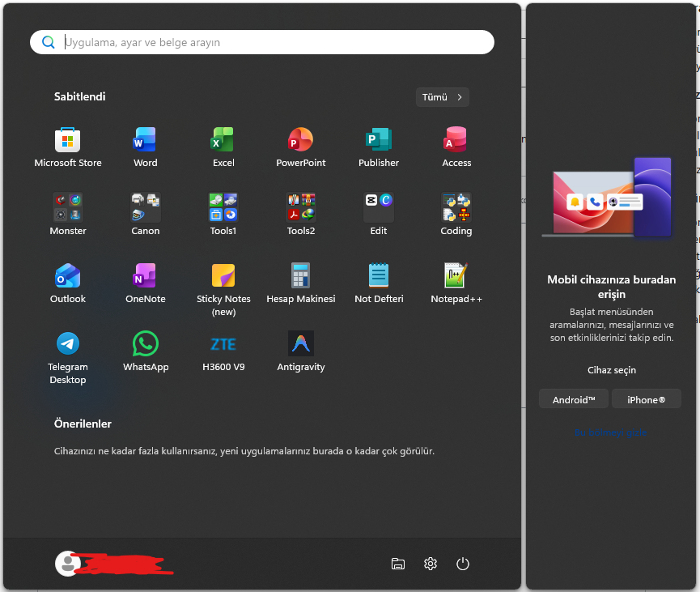Focus the app search box

tap(262, 42)
